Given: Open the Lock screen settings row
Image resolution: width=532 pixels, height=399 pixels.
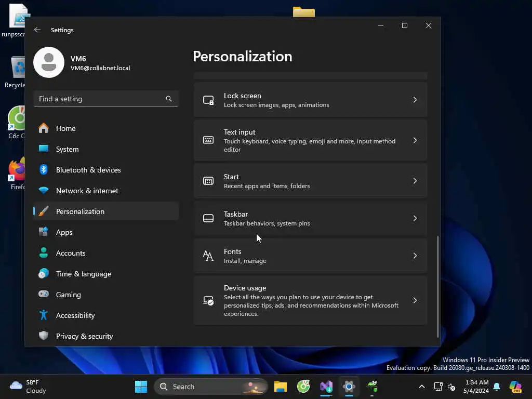Looking at the screenshot, I should pos(311,100).
